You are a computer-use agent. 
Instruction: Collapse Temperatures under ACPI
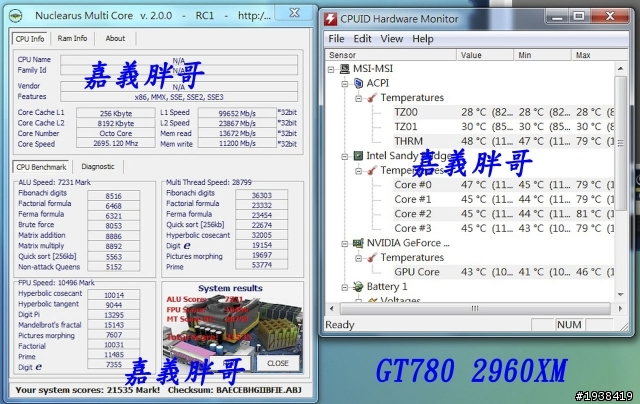click(358, 98)
